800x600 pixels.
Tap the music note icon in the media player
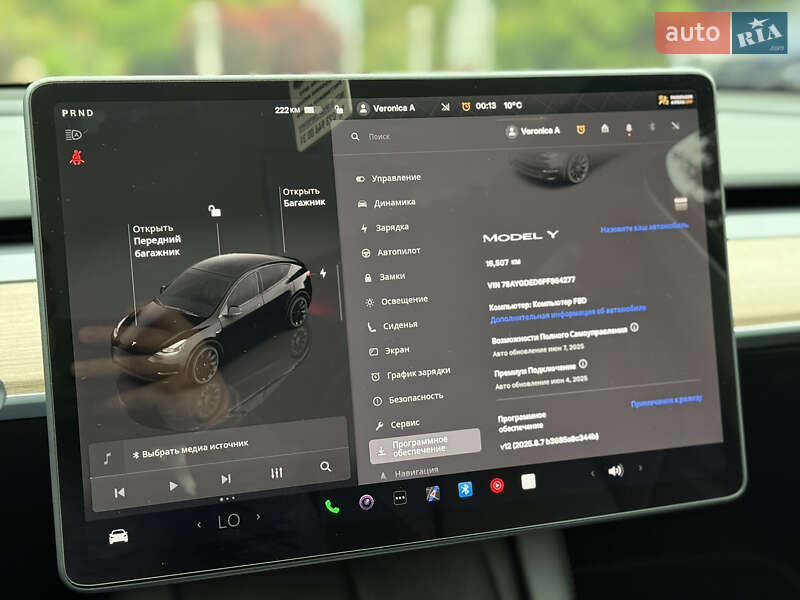point(107,458)
